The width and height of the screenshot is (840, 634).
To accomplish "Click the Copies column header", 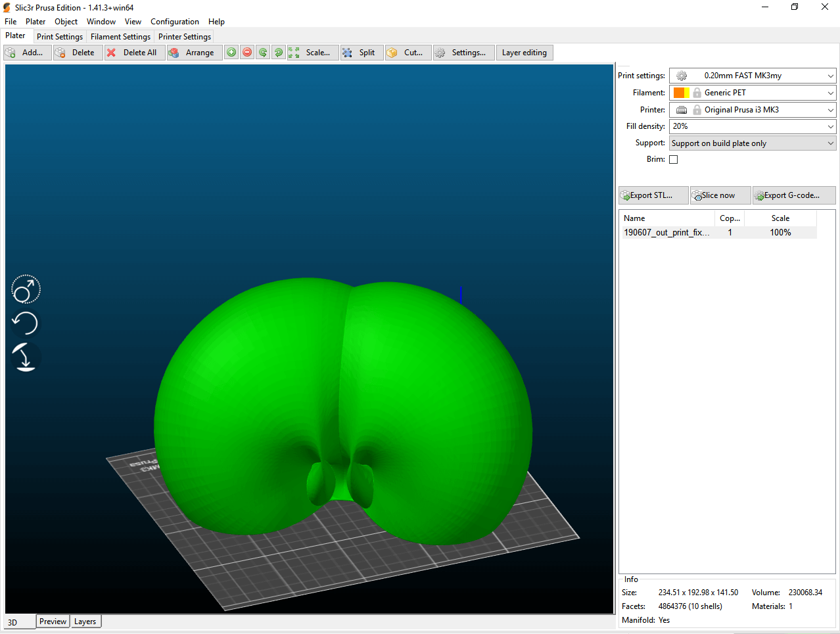I will point(730,218).
